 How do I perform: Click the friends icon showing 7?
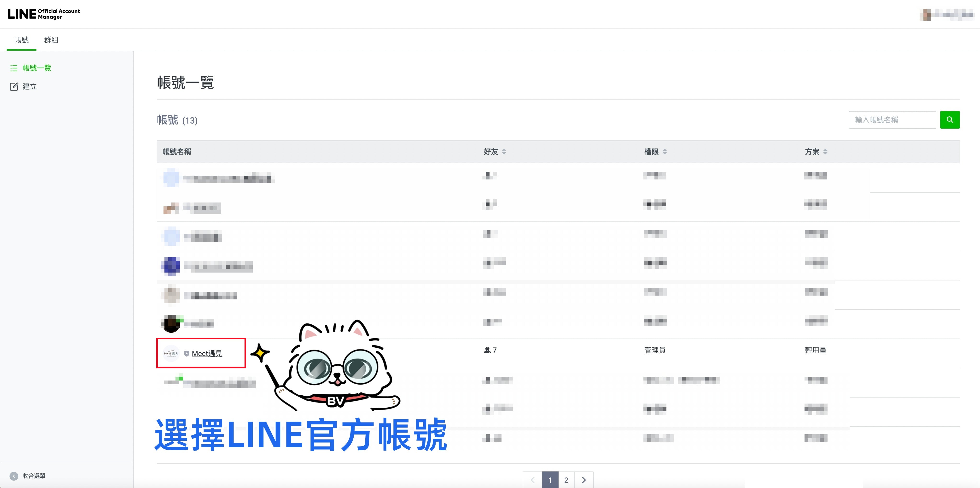[487, 350]
